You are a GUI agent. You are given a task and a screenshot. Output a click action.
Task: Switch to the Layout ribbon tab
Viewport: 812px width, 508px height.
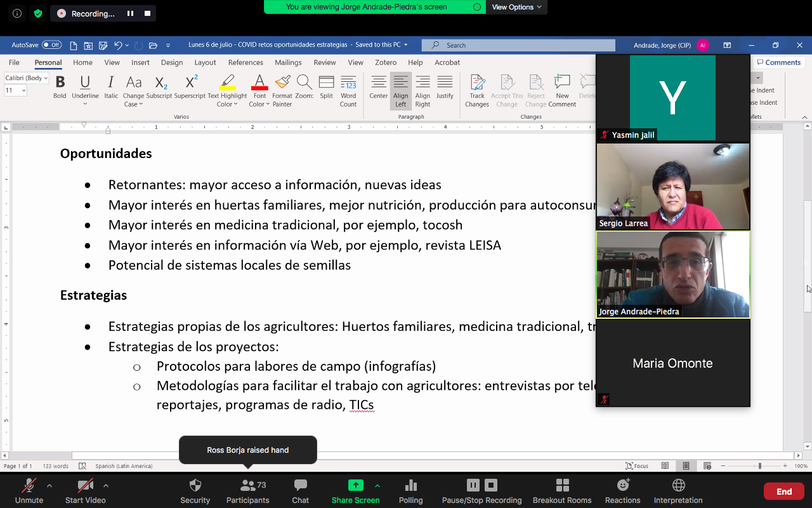click(x=205, y=62)
